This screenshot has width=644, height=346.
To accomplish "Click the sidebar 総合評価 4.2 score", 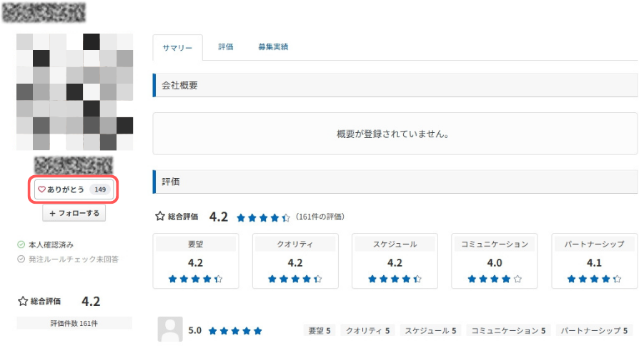I will point(91,301).
